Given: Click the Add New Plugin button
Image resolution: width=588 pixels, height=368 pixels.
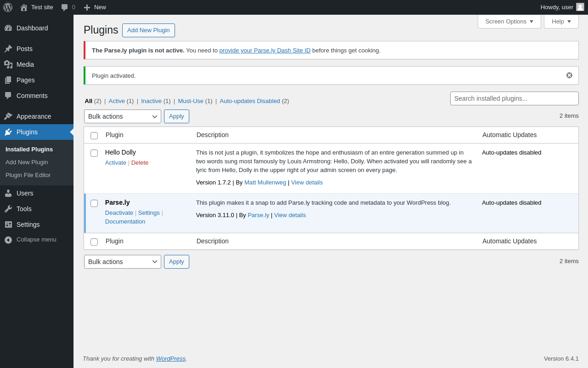Looking at the screenshot, I should [x=148, y=30].
